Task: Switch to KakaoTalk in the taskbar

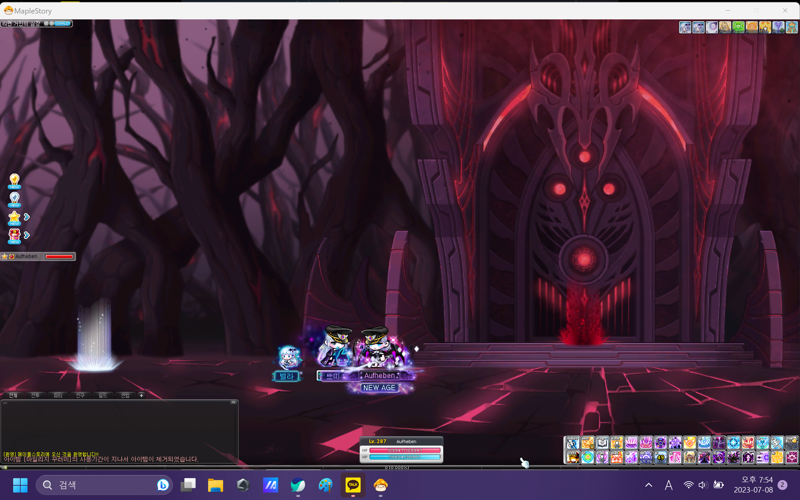Action: tap(353, 485)
